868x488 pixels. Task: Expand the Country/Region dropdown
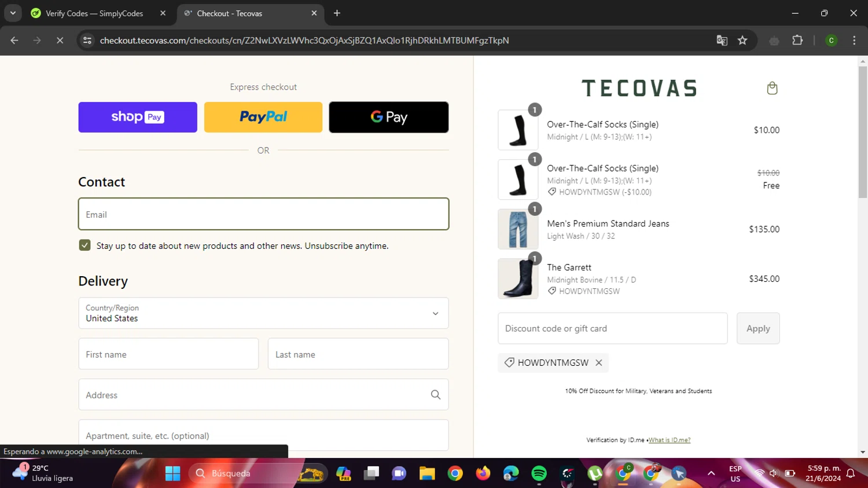pos(263,313)
